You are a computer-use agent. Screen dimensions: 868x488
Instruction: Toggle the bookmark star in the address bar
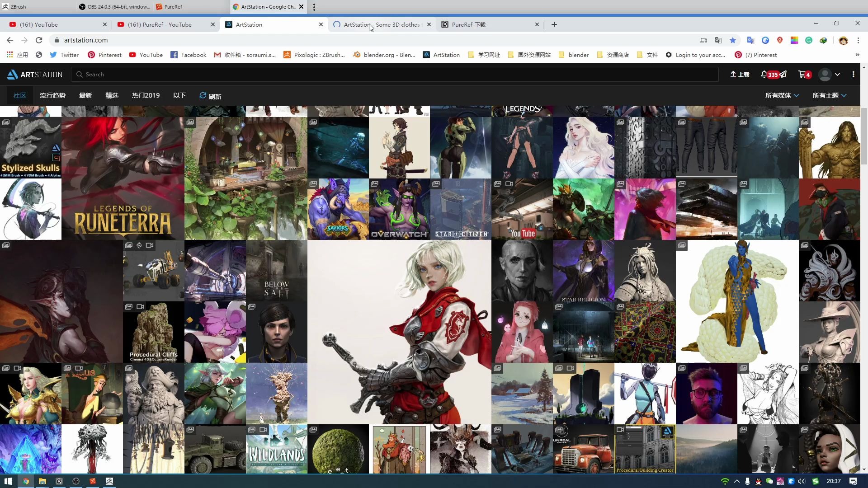pyautogui.click(x=733, y=40)
